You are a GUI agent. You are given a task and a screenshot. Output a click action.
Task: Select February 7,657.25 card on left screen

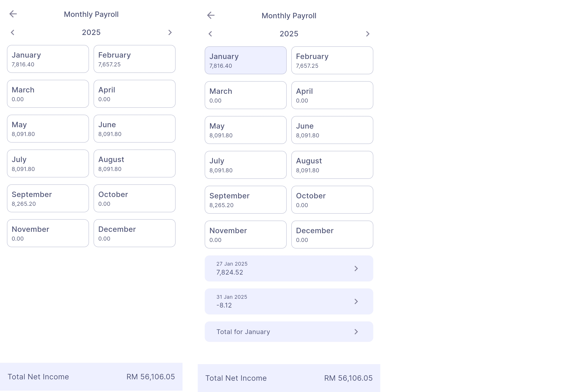pos(134,59)
